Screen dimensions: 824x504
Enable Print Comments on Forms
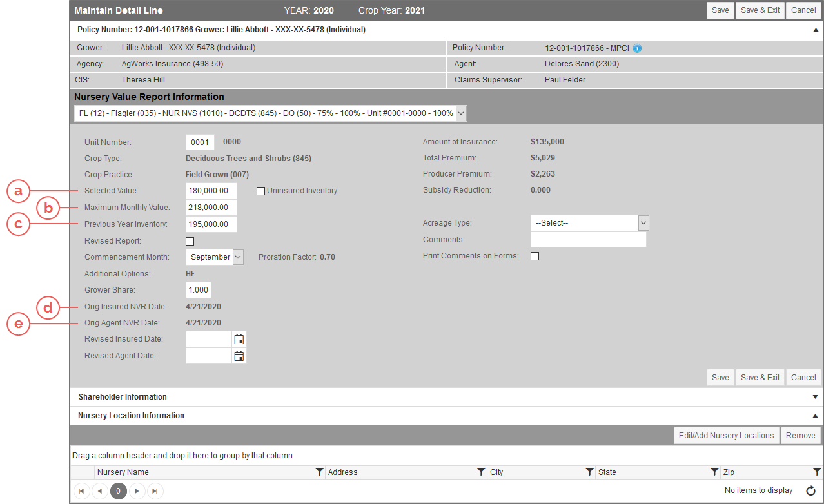click(535, 257)
